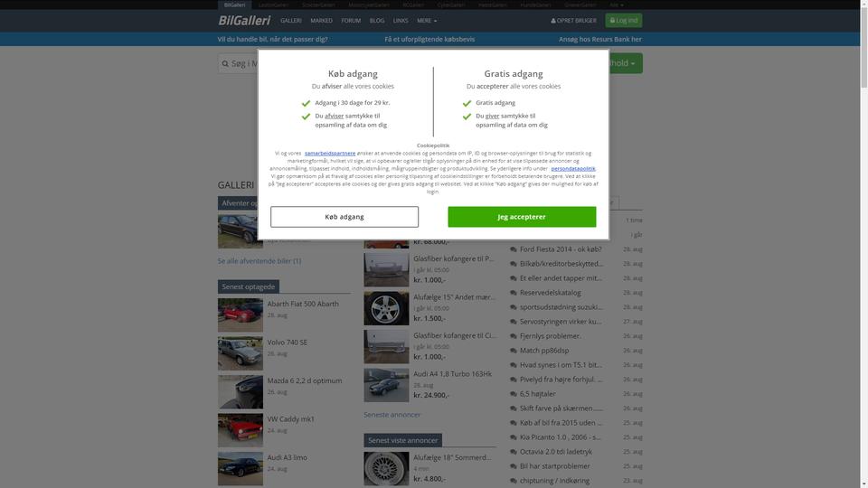Click chat icon beside 'Skift farve på skærmen'
This screenshot has width=868, height=488.
point(514,408)
